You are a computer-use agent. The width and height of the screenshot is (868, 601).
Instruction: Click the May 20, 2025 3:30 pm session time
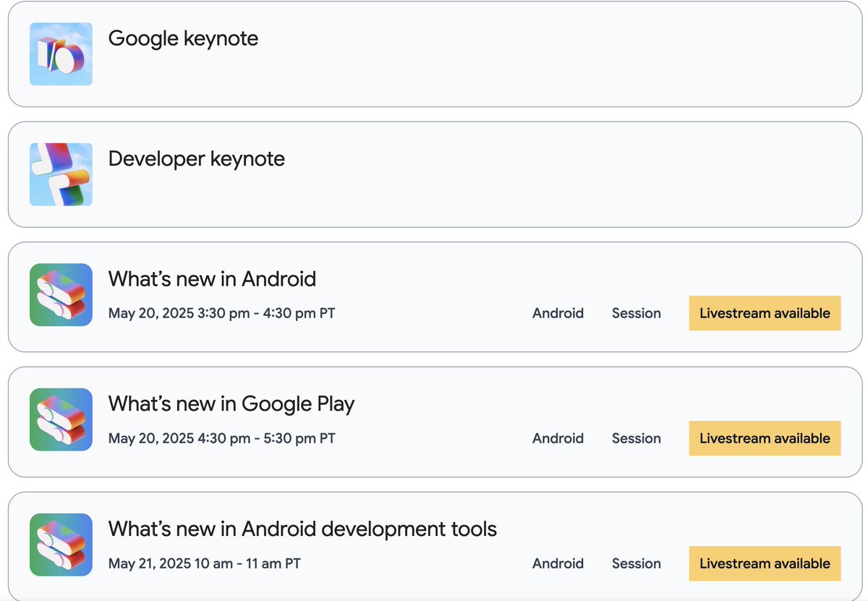coord(221,313)
